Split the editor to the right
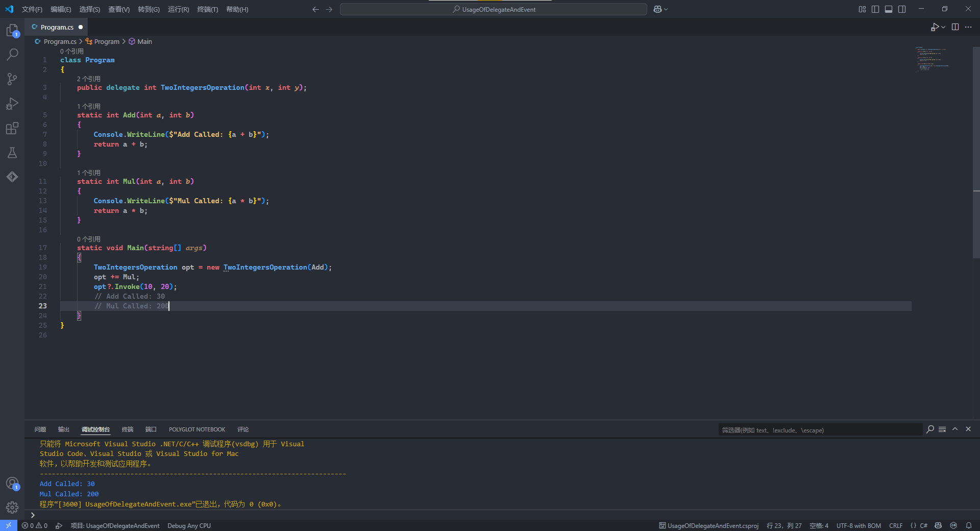The image size is (980, 531). [955, 27]
